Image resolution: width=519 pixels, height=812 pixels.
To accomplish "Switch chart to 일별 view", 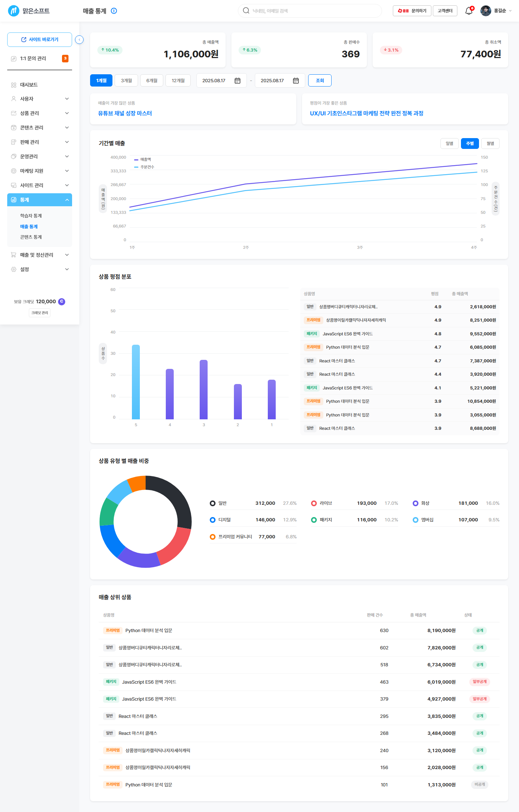I will click(449, 144).
